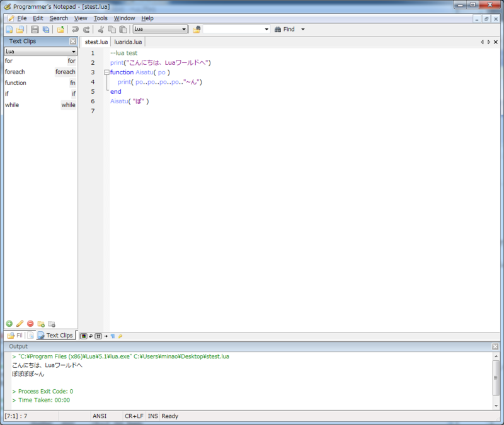
Task: Open the Search menu
Action: point(59,18)
